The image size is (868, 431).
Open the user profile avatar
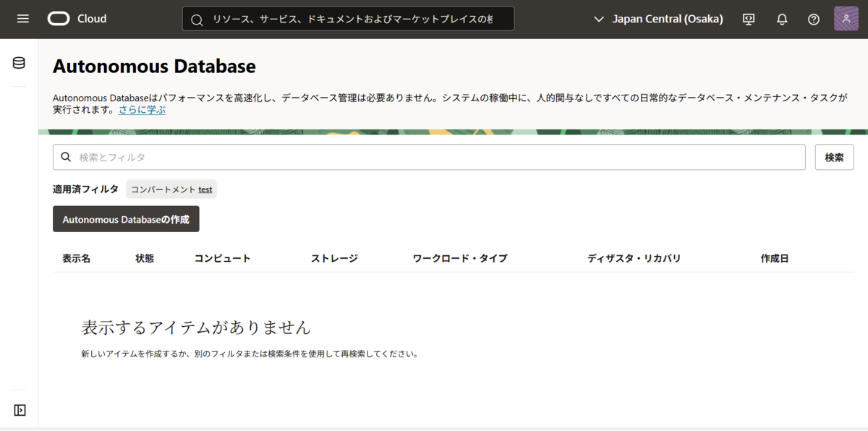[x=846, y=19]
